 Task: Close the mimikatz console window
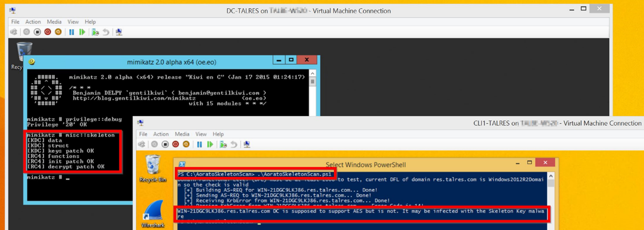306,61
